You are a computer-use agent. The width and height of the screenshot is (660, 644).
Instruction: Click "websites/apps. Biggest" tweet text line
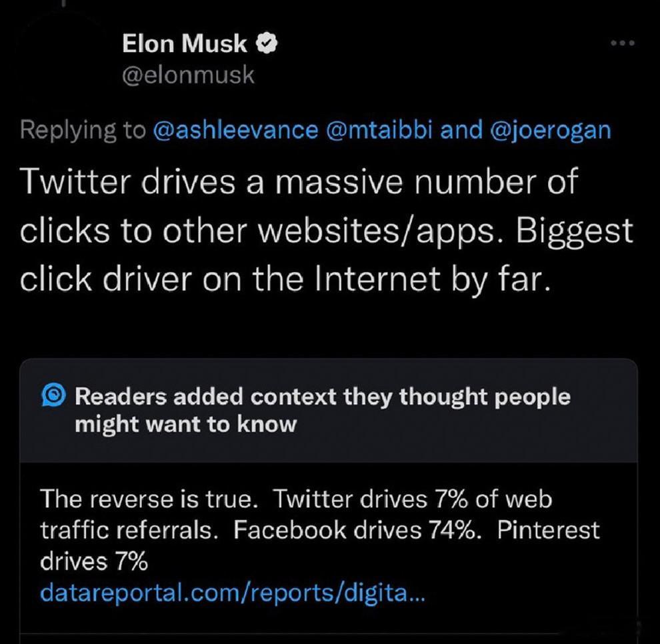tap(445, 231)
